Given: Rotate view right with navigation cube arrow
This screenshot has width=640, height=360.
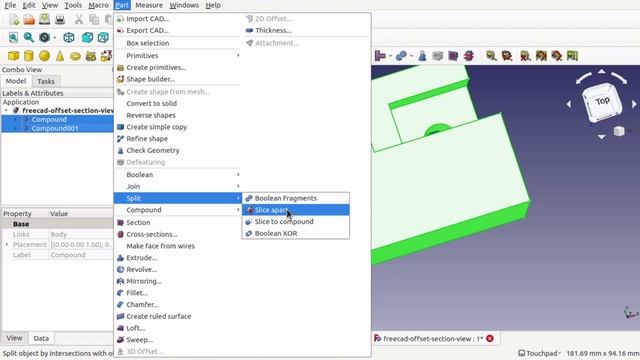Looking at the screenshot, I should point(634,104).
